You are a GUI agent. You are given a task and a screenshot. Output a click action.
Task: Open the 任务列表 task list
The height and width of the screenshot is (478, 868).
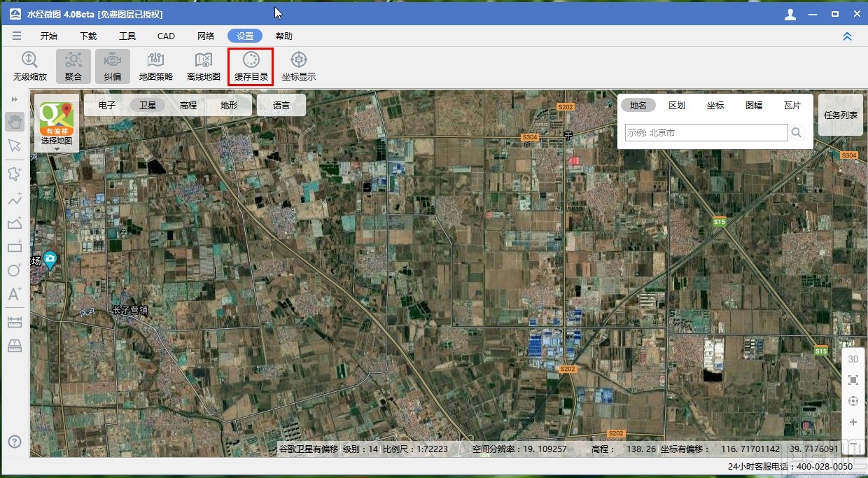[841, 115]
